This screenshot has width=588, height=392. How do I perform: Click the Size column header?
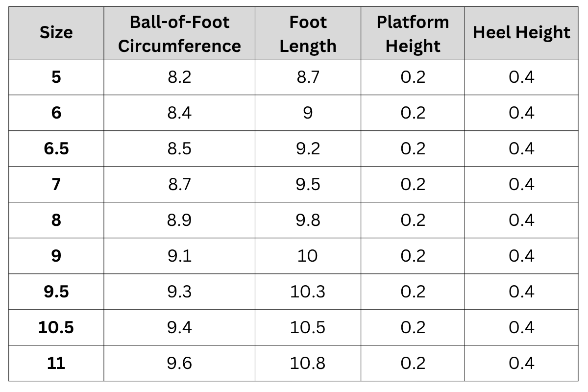point(56,33)
